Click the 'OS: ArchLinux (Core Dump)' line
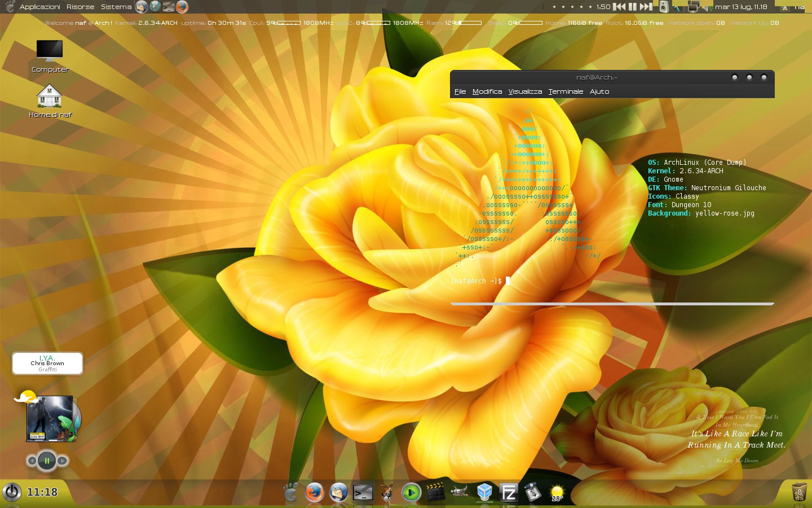The height and width of the screenshot is (508, 812). 697,163
